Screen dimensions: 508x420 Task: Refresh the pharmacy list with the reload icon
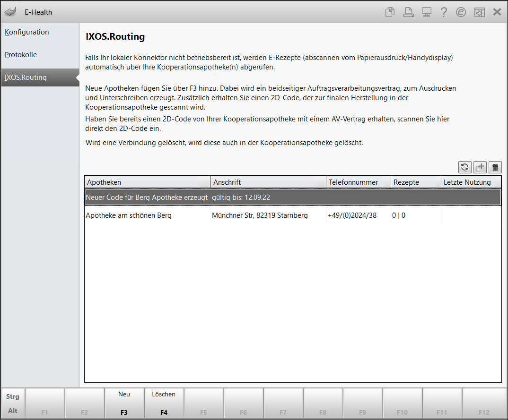[x=465, y=167]
